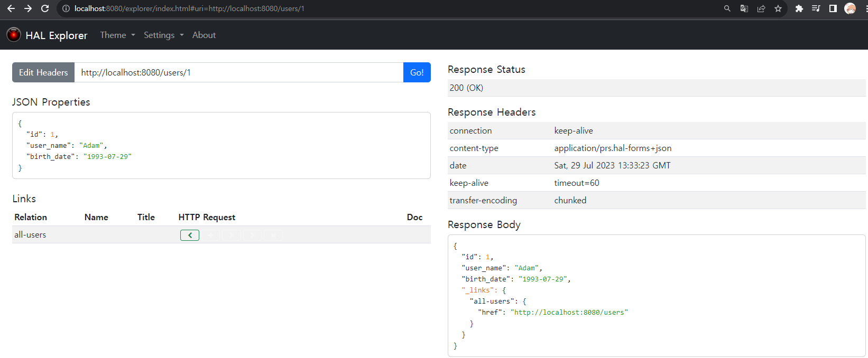868x358 pixels.
Task: View site information icon
Action: [66, 8]
